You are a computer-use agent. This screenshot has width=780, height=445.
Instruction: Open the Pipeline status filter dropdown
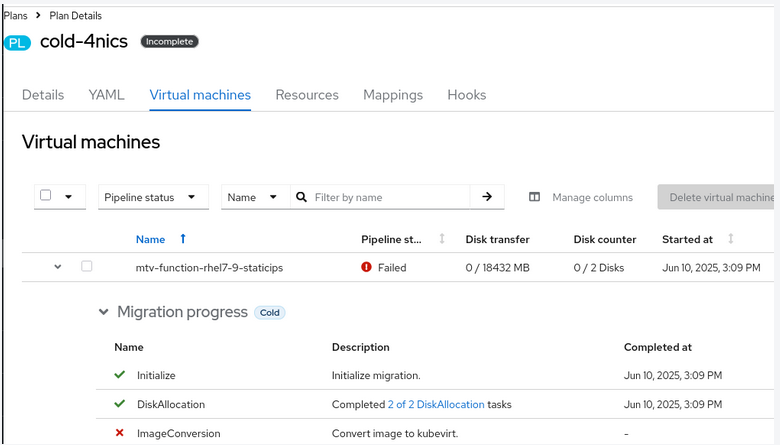click(x=153, y=197)
